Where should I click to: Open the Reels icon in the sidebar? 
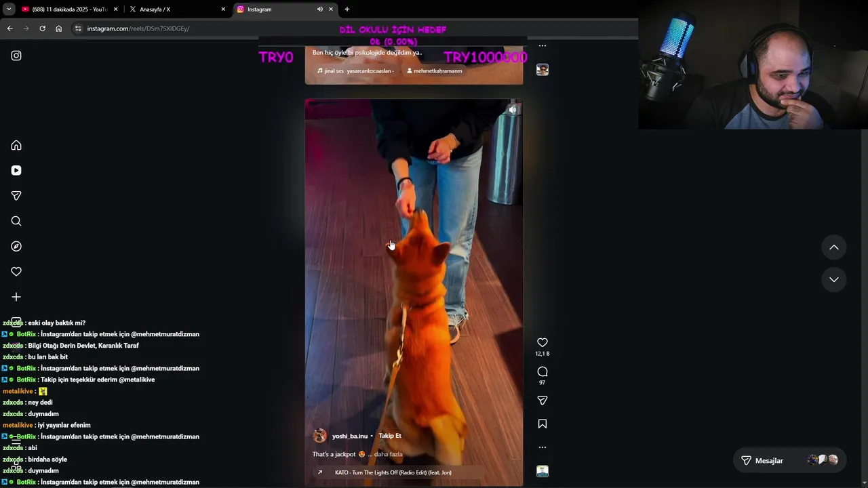[x=16, y=170]
